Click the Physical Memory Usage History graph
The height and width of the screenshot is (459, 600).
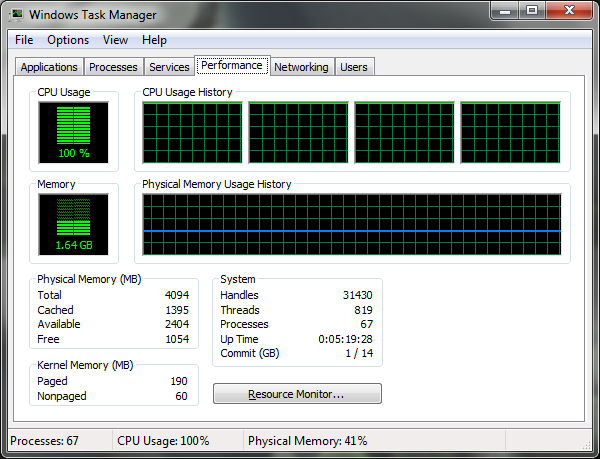(x=352, y=224)
